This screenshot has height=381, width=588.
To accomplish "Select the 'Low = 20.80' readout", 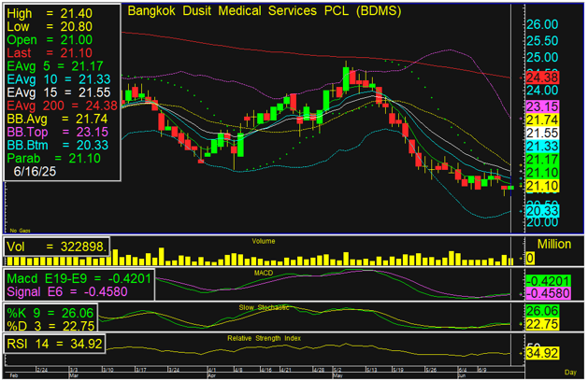I will click(50, 26).
